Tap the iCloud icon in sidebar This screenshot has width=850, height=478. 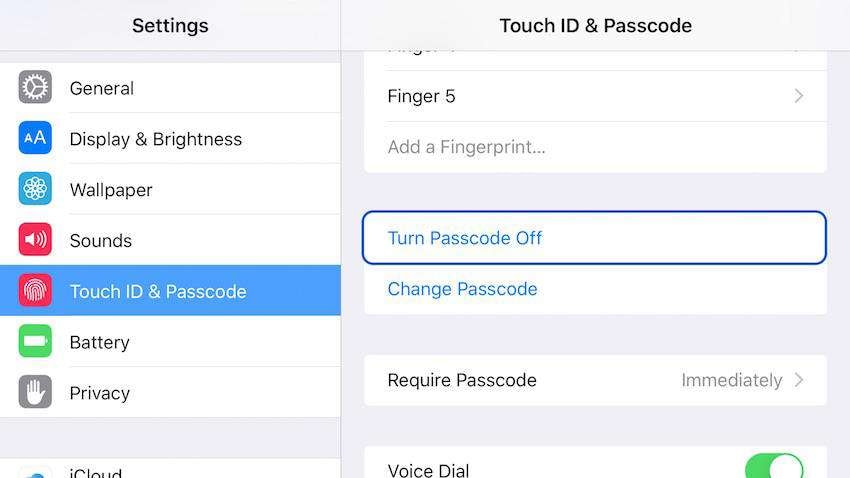35,472
